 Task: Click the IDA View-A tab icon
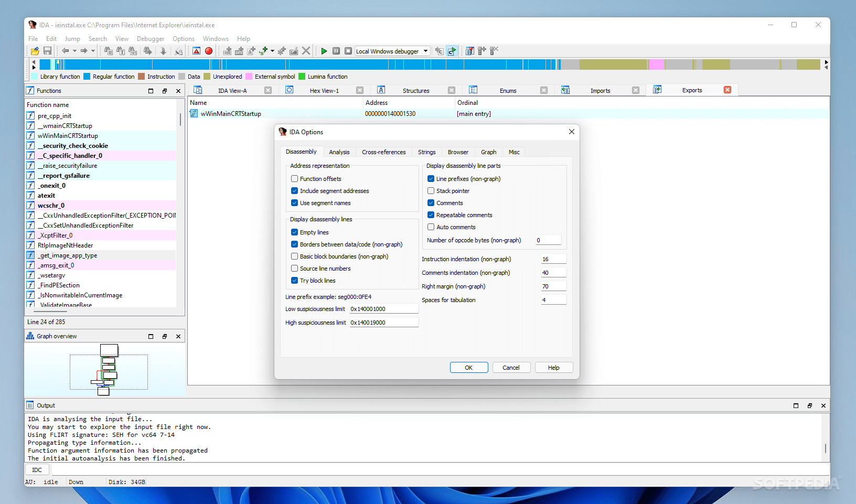pyautogui.click(x=198, y=90)
